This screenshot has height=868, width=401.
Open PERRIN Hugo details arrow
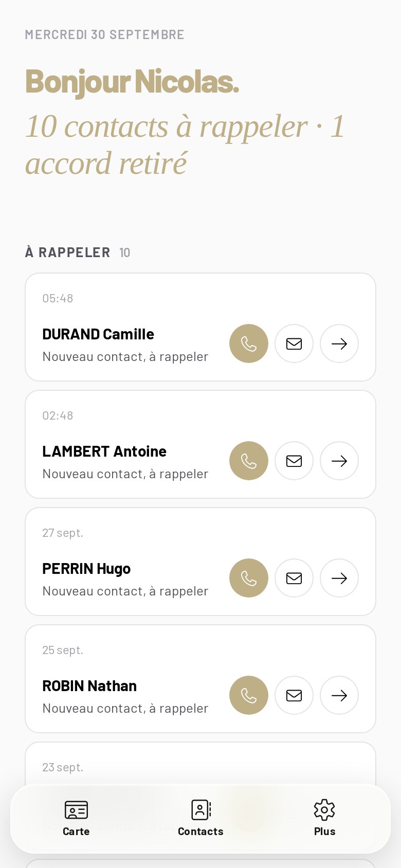[x=339, y=578]
